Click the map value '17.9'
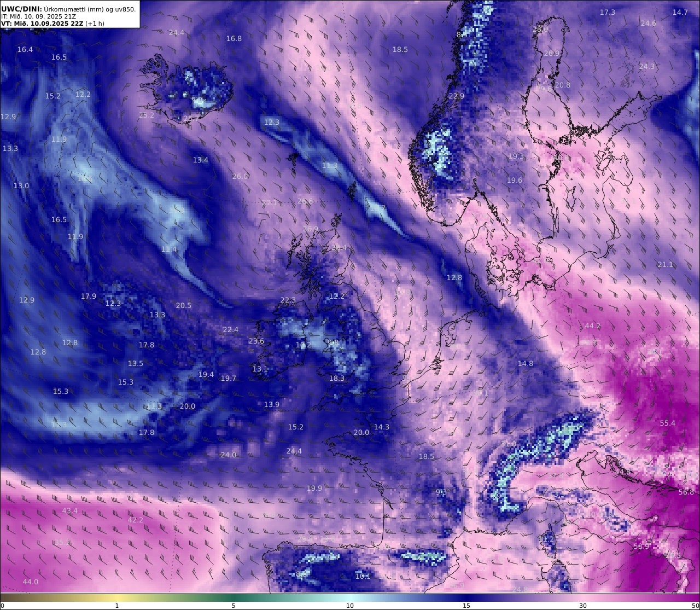This screenshot has height=610, width=700. pyautogui.click(x=89, y=297)
